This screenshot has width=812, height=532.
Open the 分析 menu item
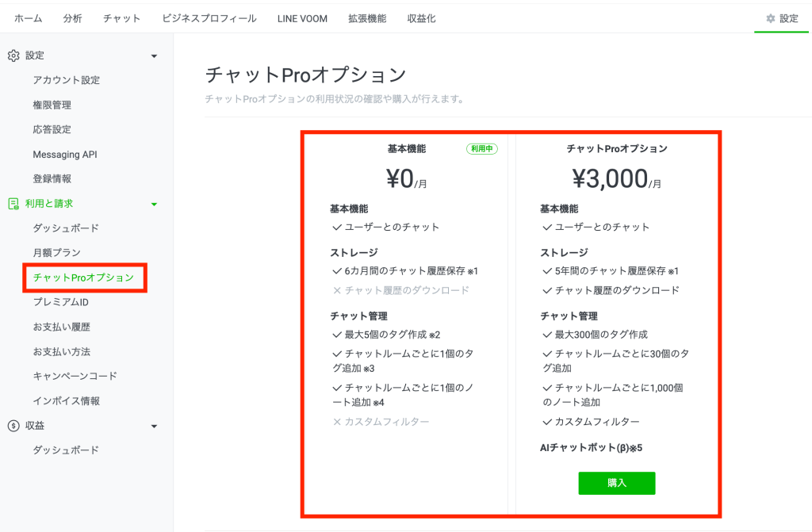72,17
